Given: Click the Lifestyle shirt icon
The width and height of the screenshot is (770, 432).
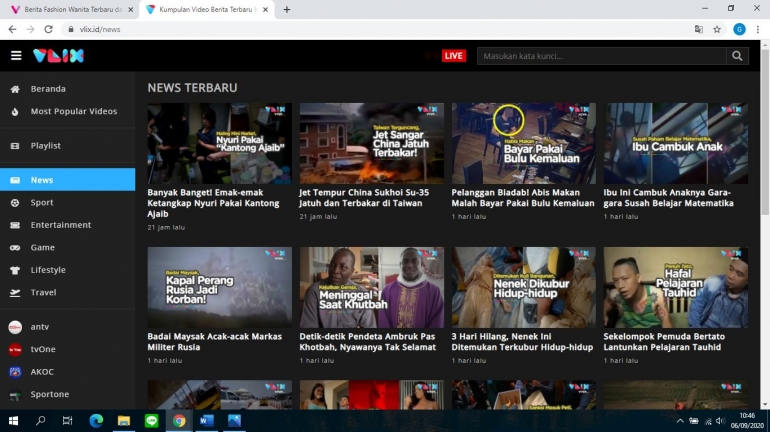Looking at the screenshot, I should coord(15,270).
